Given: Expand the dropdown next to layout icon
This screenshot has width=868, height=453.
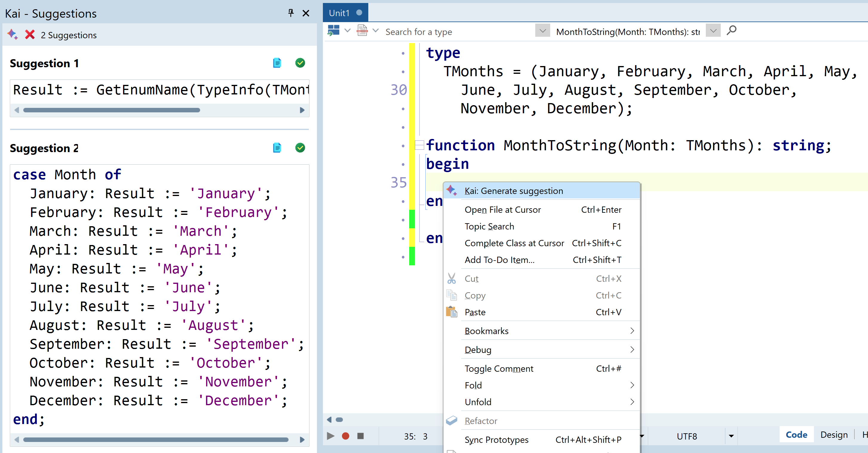Looking at the screenshot, I should (x=347, y=31).
